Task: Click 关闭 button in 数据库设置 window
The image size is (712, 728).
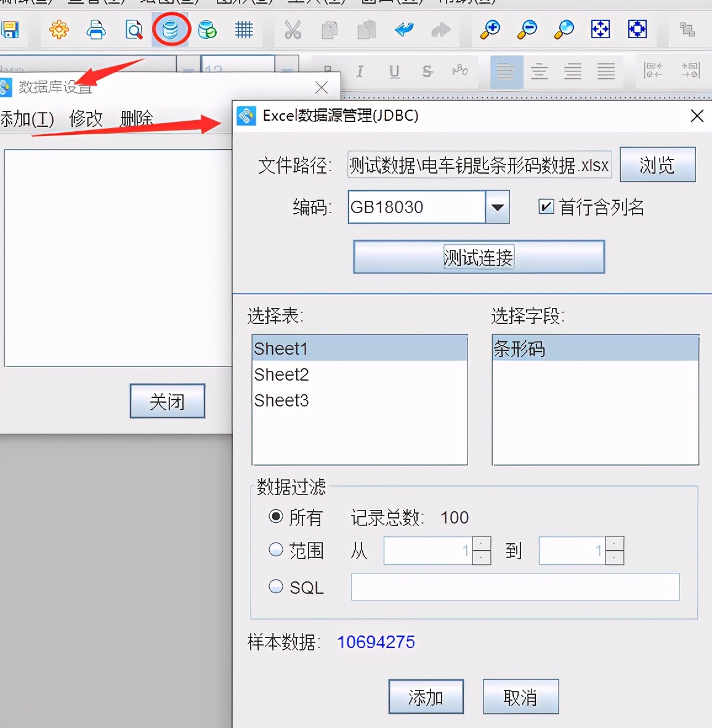Action: coord(168,401)
